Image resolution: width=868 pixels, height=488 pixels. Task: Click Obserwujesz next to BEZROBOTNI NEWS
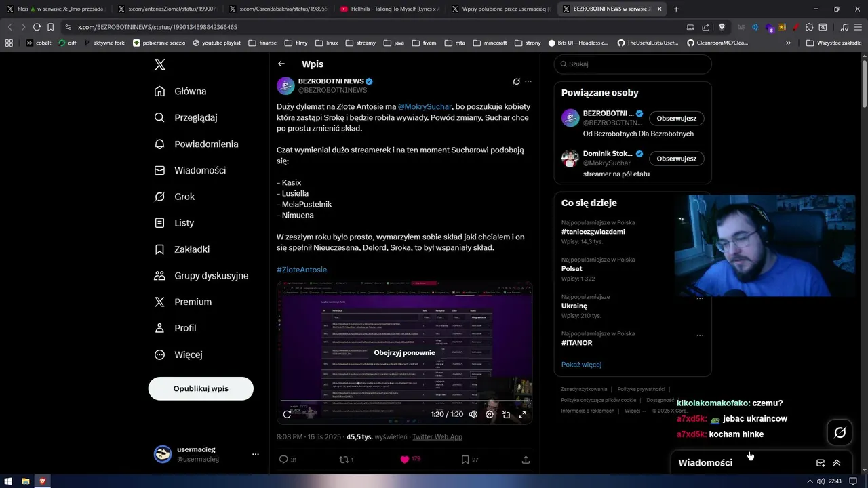coord(677,118)
